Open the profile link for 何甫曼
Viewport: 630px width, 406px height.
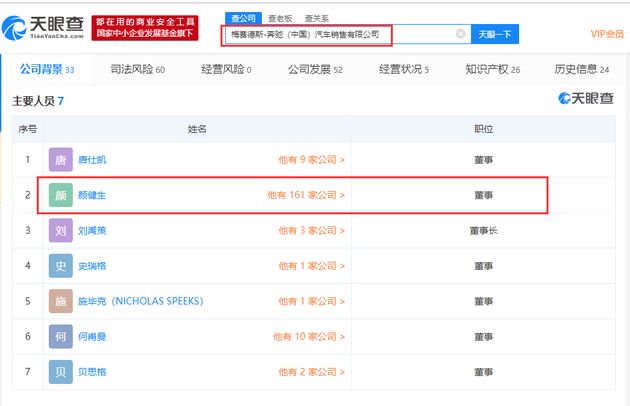pos(92,336)
